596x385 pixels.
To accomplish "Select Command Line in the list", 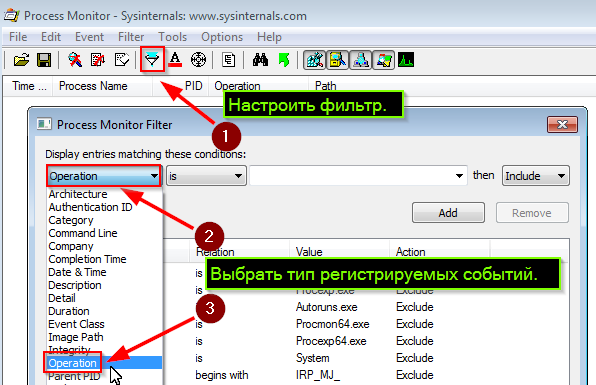I will pyautogui.click(x=105, y=233).
